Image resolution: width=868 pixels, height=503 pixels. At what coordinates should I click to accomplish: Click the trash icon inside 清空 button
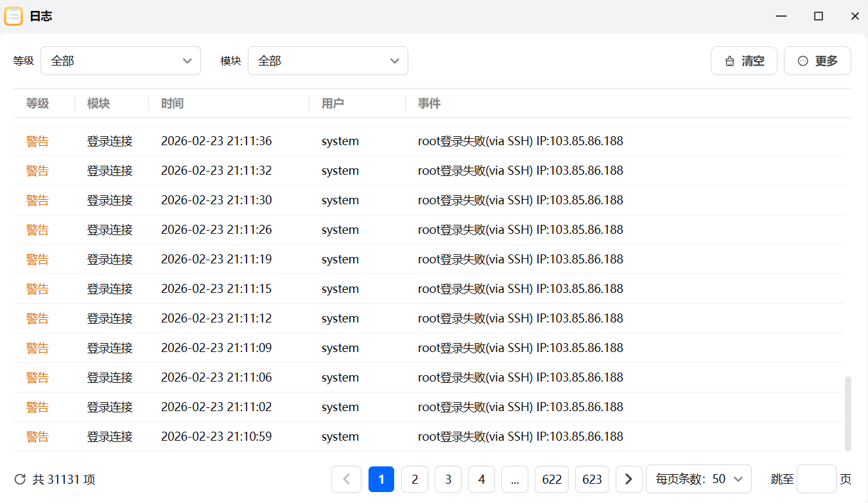tap(729, 60)
